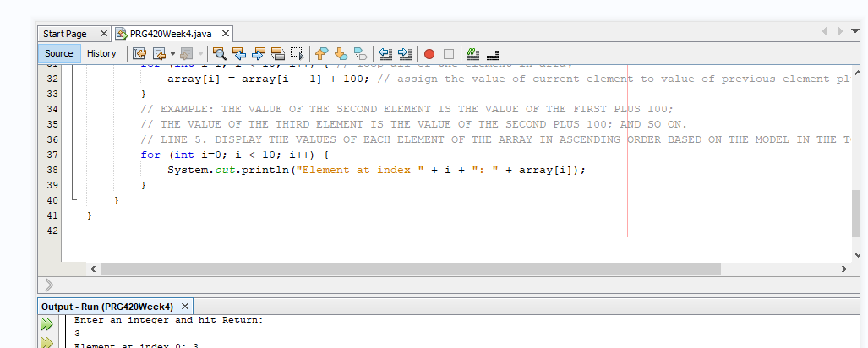The width and height of the screenshot is (868, 348).
Task: Click comment '// THE VALUE OF THE THIRD ELEMENT'
Action: pos(414,124)
